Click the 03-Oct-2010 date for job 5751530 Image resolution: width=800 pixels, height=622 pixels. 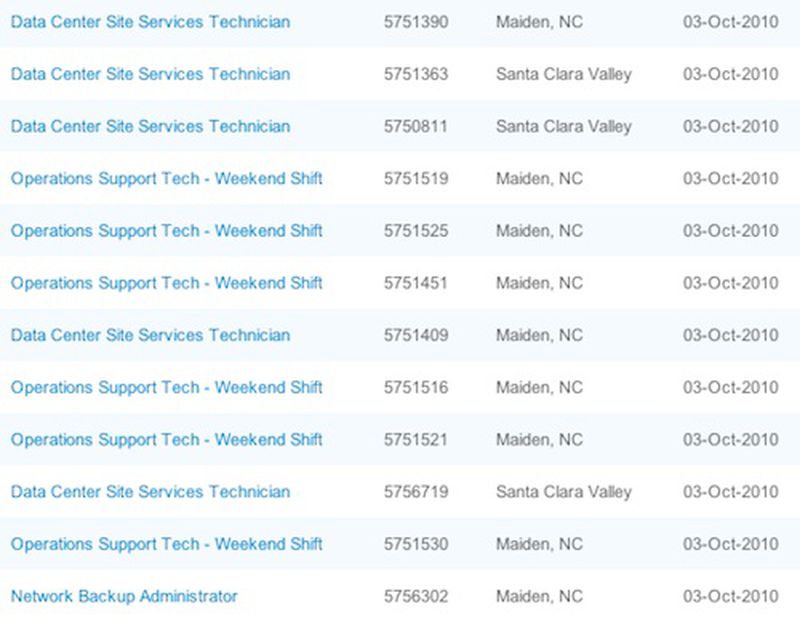click(731, 544)
